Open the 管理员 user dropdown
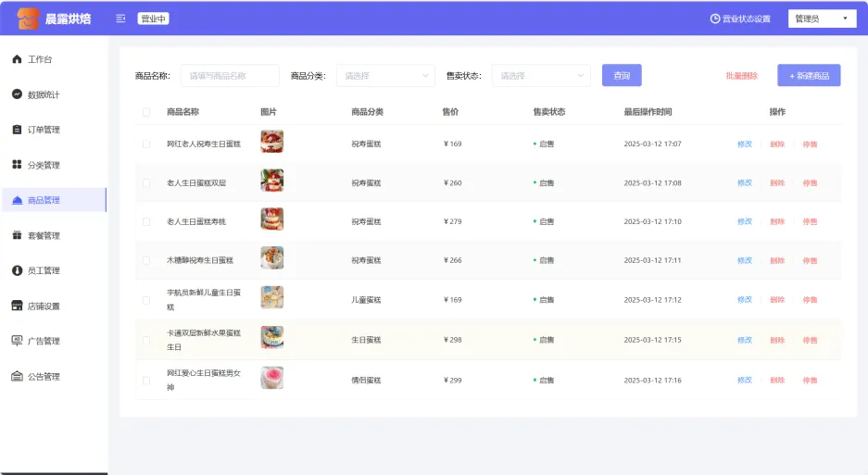868x475 pixels. [x=821, y=19]
